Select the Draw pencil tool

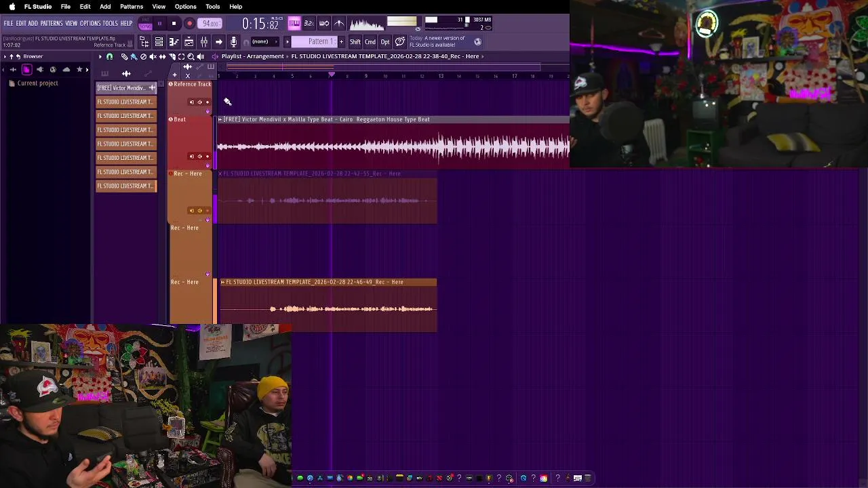point(124,57)
